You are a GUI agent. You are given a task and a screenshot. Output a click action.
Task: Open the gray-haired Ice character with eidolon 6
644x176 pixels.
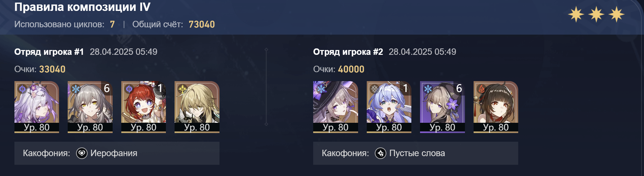pyautogui.click(x=90, y=107)
